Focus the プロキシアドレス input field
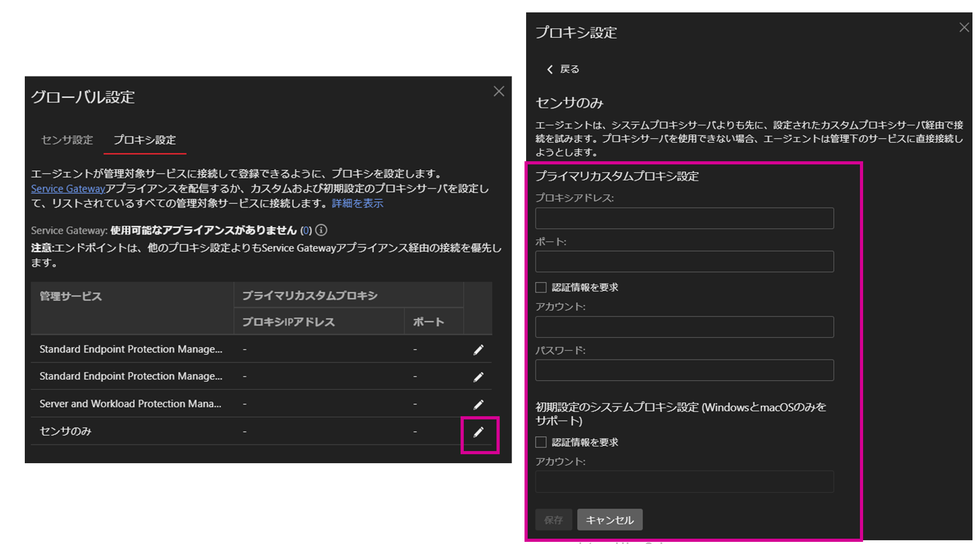980x544 pixels. pos(684,219)
